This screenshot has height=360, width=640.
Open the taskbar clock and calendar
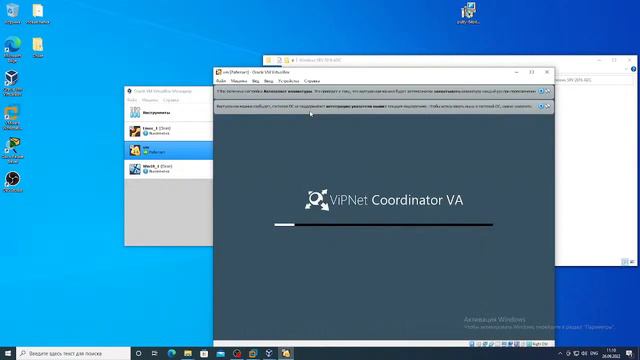click(x=611, y=353)
